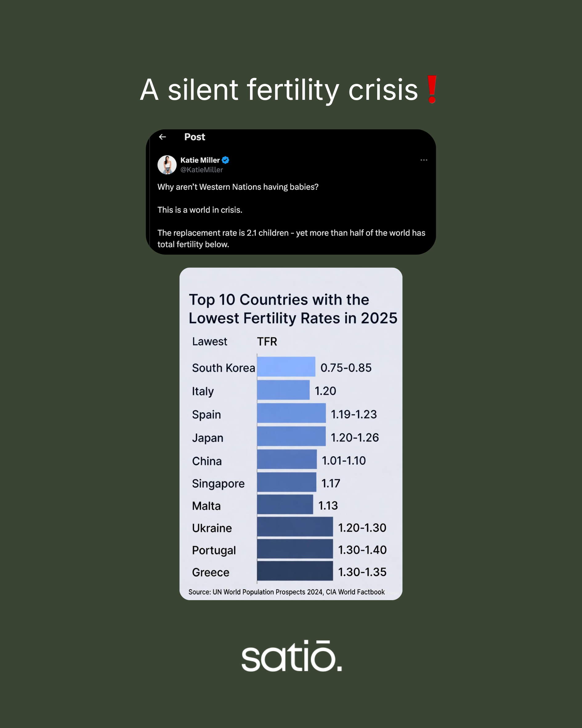
Task: Open the three-dot more options menu
Action: tap(424, 160)
